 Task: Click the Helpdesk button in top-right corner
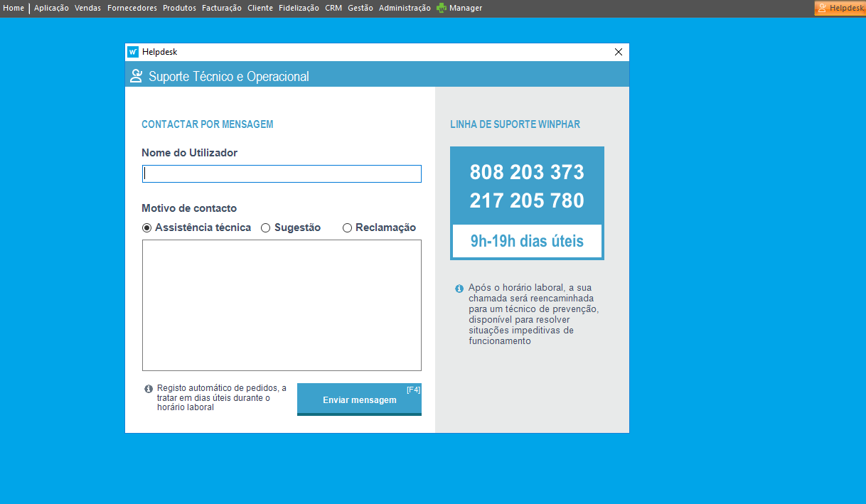(x=840, y=8)
